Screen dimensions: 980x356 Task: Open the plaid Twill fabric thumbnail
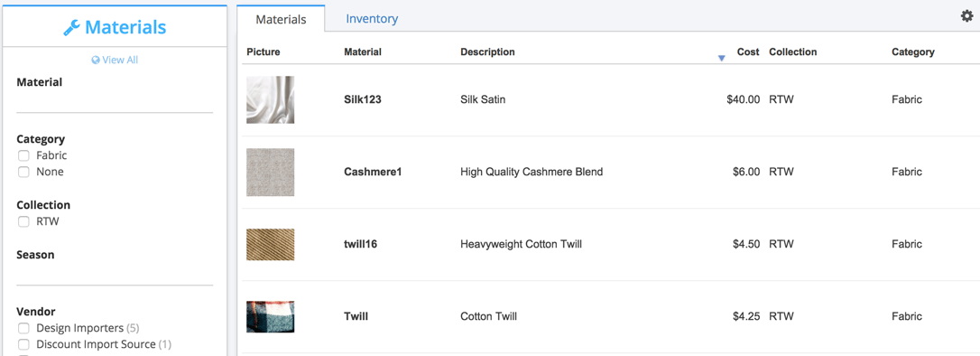(x=270, y=316)
